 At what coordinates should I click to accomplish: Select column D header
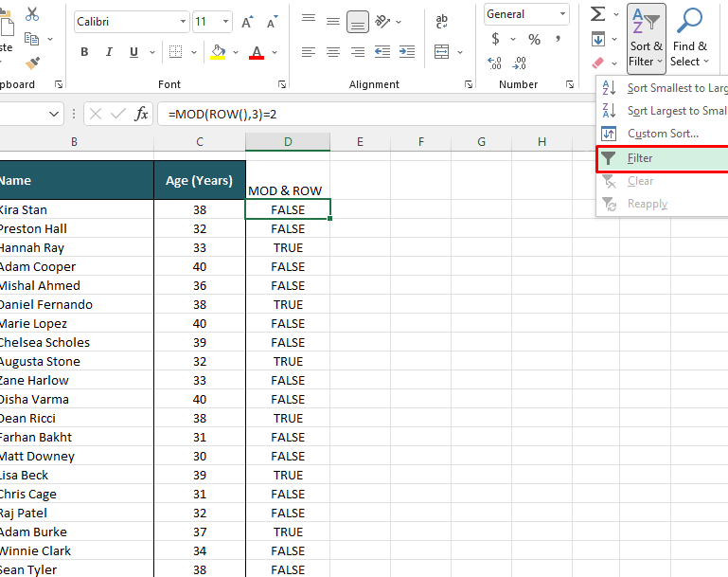click(288, 142)
